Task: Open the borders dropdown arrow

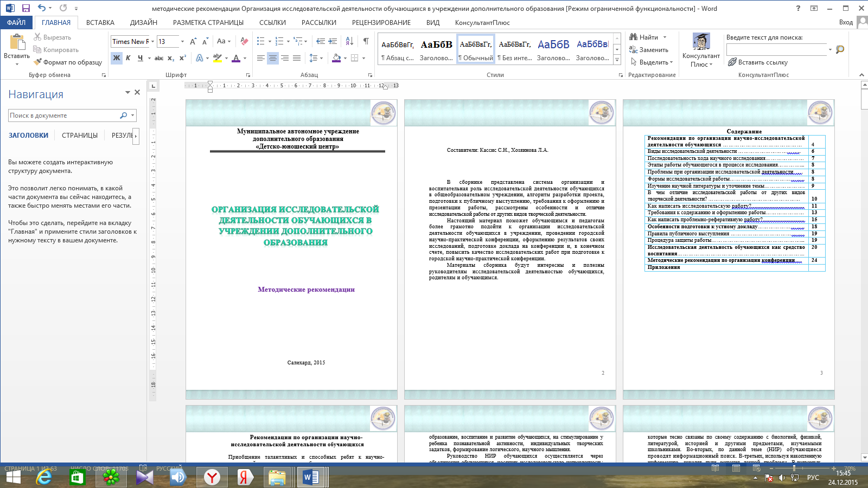Action: [363, 58]
